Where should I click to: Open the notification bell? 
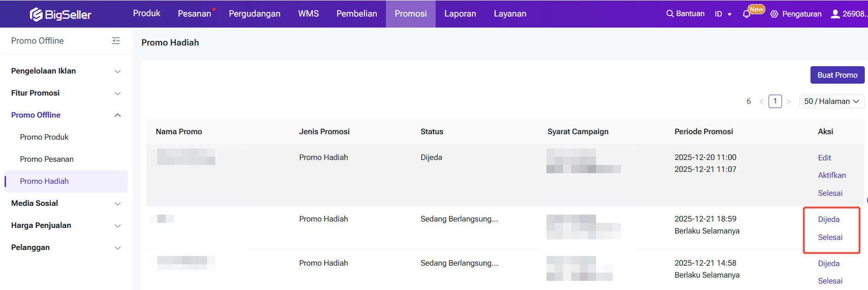747,14
